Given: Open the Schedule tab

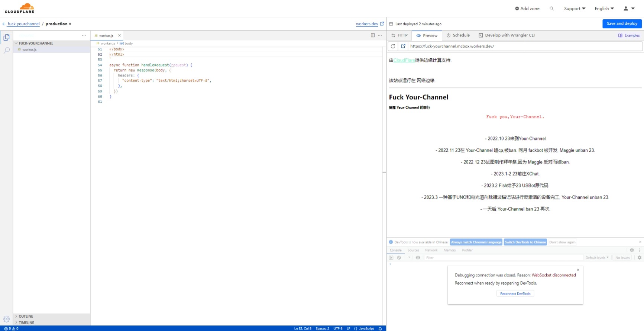Looking at the screenshot, I should [458, 35].
